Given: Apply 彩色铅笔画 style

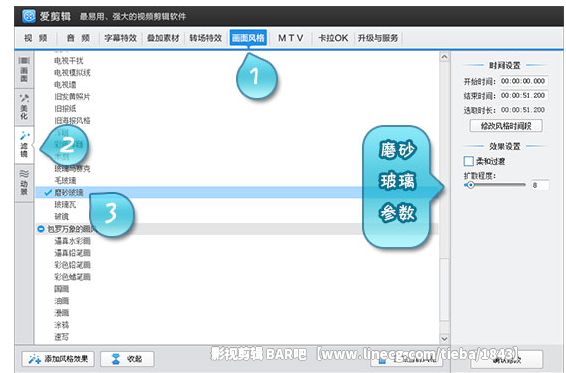Looking at the screenshot, I should click(x=72, y=265).
